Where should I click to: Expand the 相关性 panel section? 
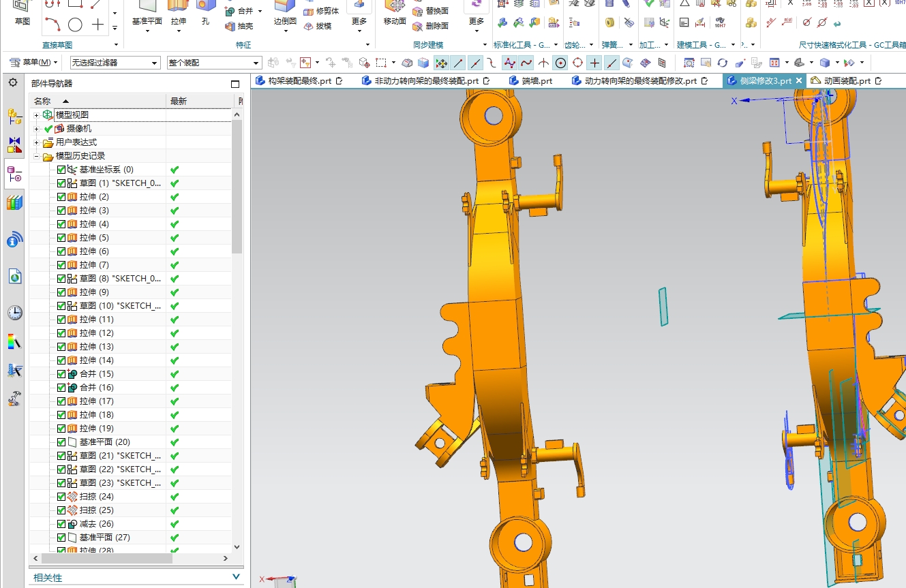136,578
